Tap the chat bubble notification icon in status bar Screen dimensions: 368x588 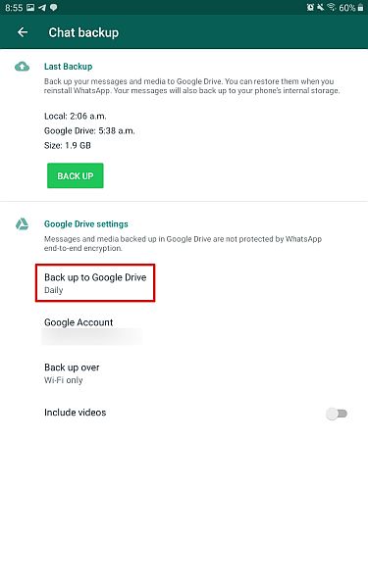coord(54,8)
